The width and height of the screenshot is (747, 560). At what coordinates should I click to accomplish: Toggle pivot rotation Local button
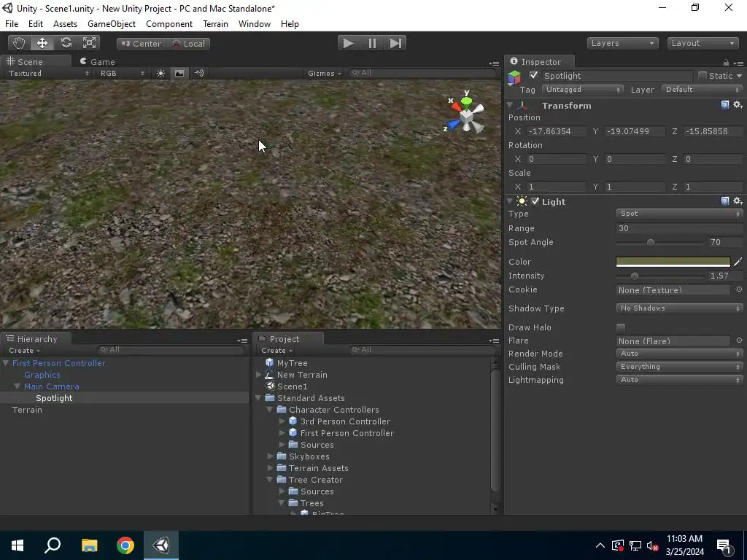tap(187, 43)
